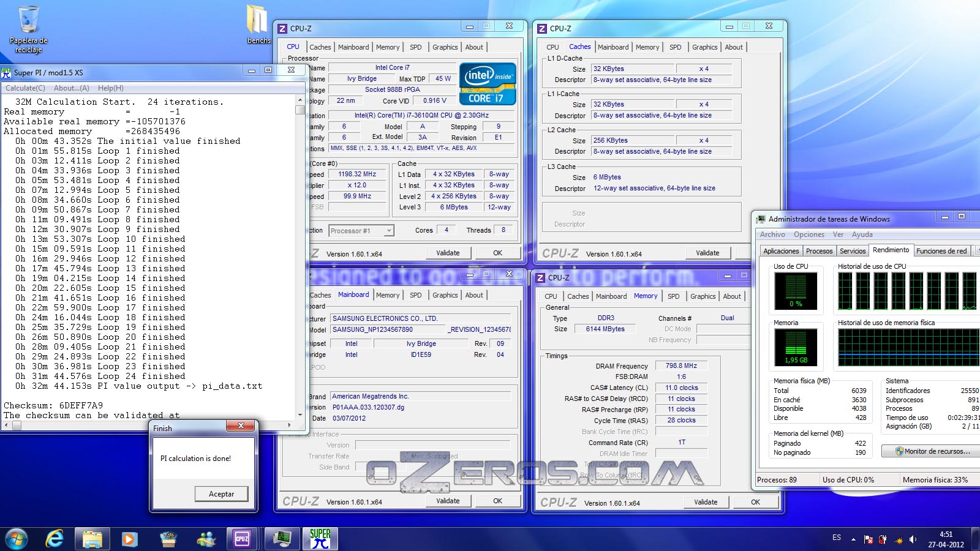
Task: Click the Windows Start orb
Action: tap(16, 539)
